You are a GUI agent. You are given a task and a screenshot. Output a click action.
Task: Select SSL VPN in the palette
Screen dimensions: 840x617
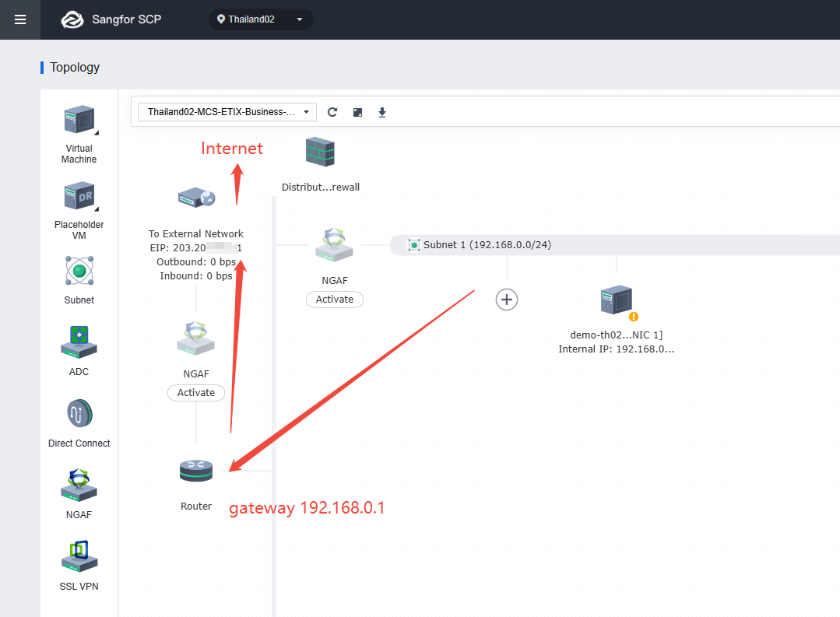tap(79, 566)
